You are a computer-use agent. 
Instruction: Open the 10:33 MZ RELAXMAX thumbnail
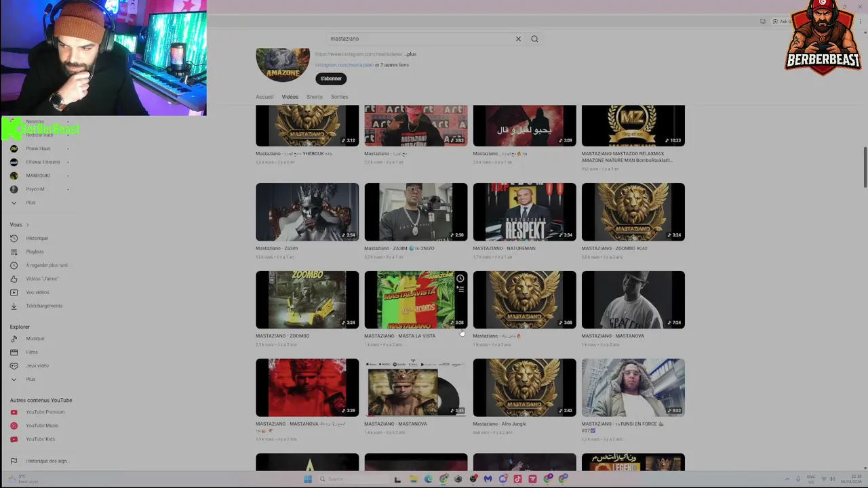633,126
